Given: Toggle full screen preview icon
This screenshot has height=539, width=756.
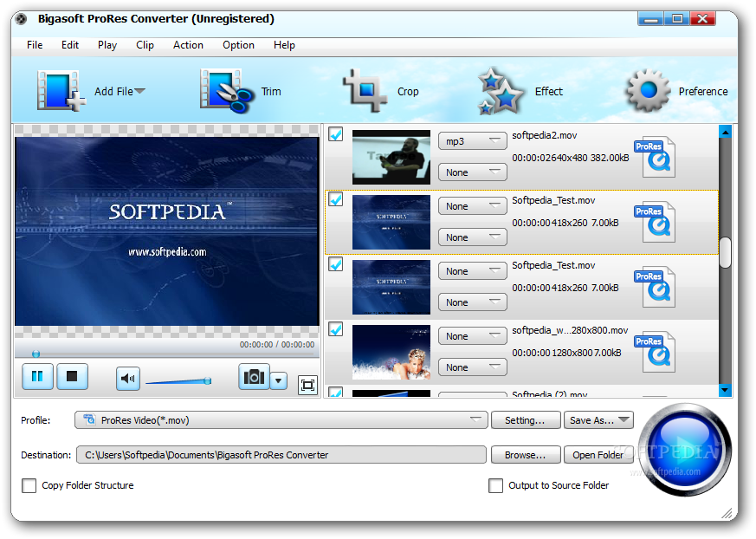Looking at the screenshot, I should coord(307,385).
